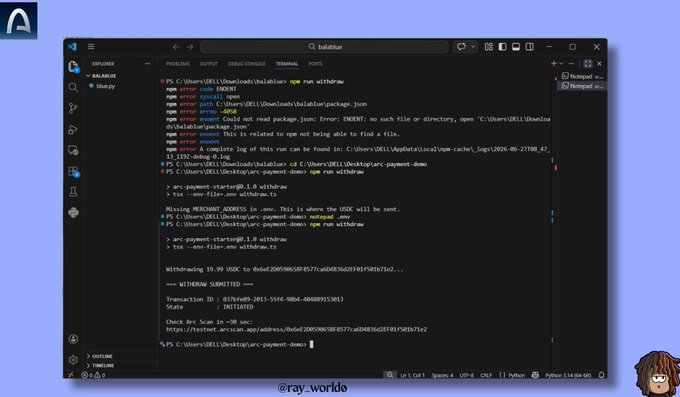Viewport: 680px width, 397px height.
Task: Open the chat dropdown arrow next to Copilot
Action: tap(473, 47)
